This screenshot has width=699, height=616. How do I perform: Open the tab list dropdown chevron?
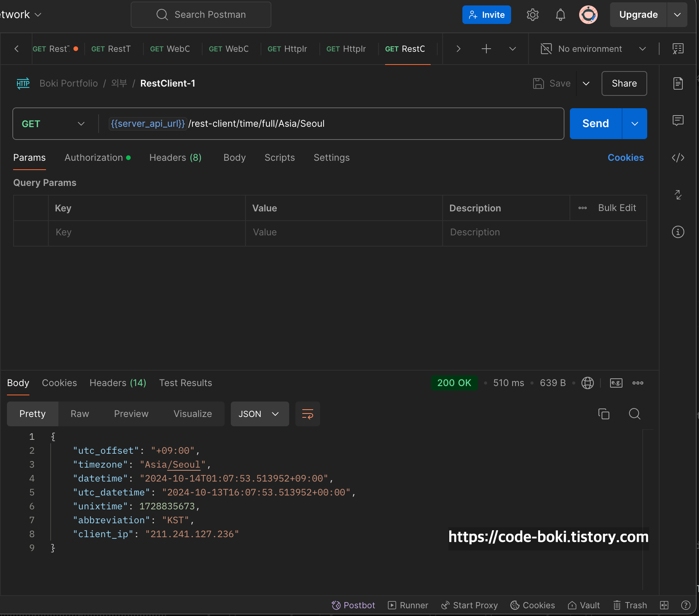click(x=512, y=49)
